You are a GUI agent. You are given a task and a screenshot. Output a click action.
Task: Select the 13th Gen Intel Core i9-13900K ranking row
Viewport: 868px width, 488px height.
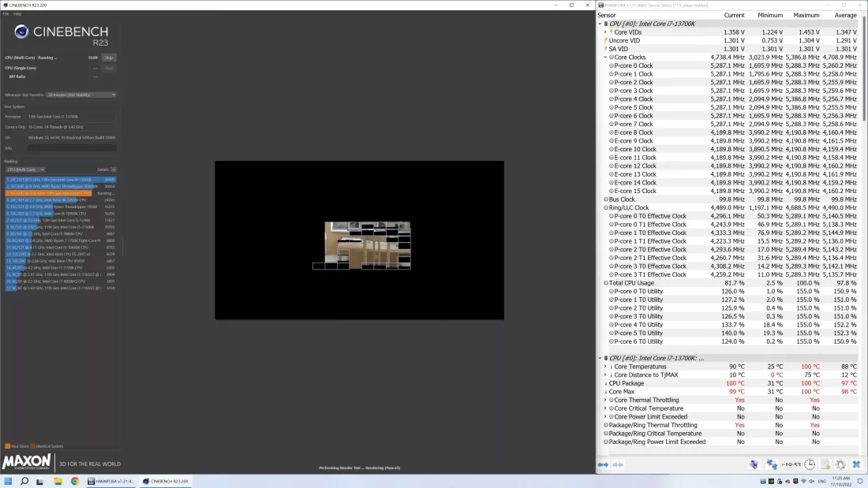click(61, 180)
